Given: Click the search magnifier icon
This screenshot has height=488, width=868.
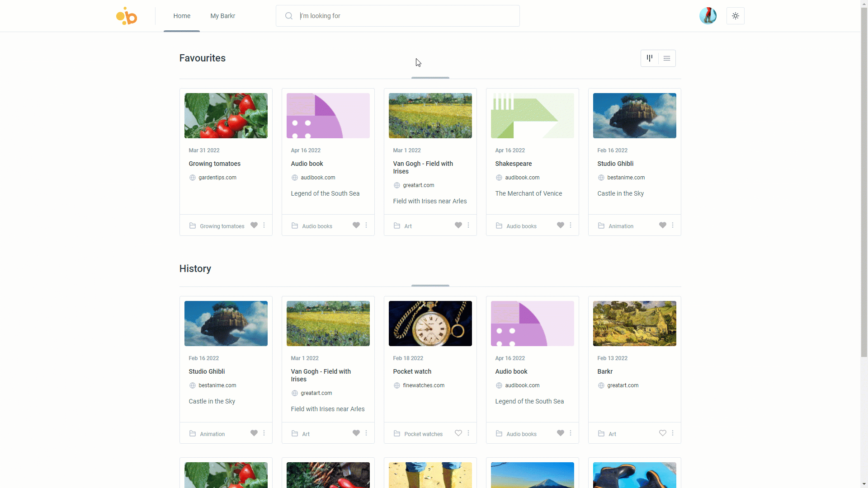Looking at the screenshot, I should point(289,16).
